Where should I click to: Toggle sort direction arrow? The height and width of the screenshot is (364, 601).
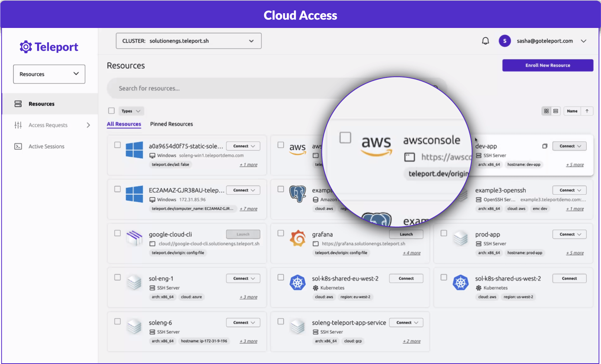tap(587, 111)
